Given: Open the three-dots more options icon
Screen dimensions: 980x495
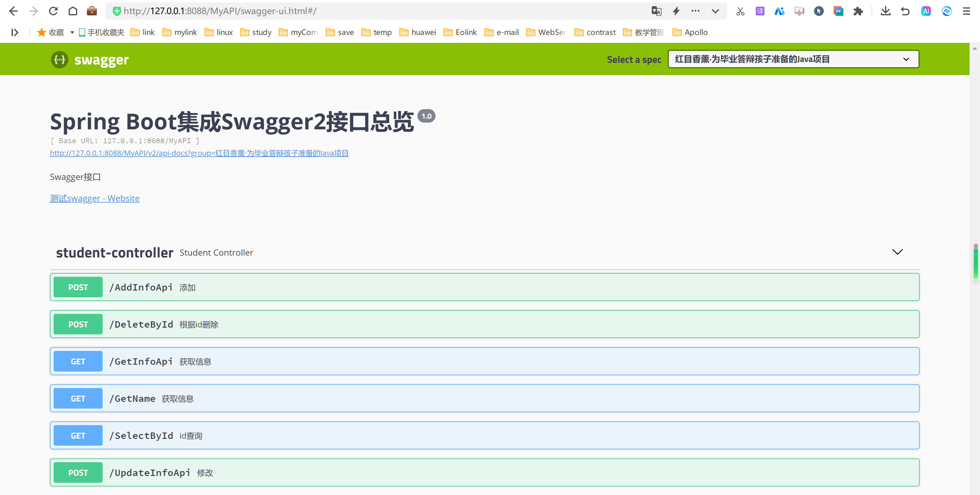Looking at the screenshot, I should click(695, 11).
